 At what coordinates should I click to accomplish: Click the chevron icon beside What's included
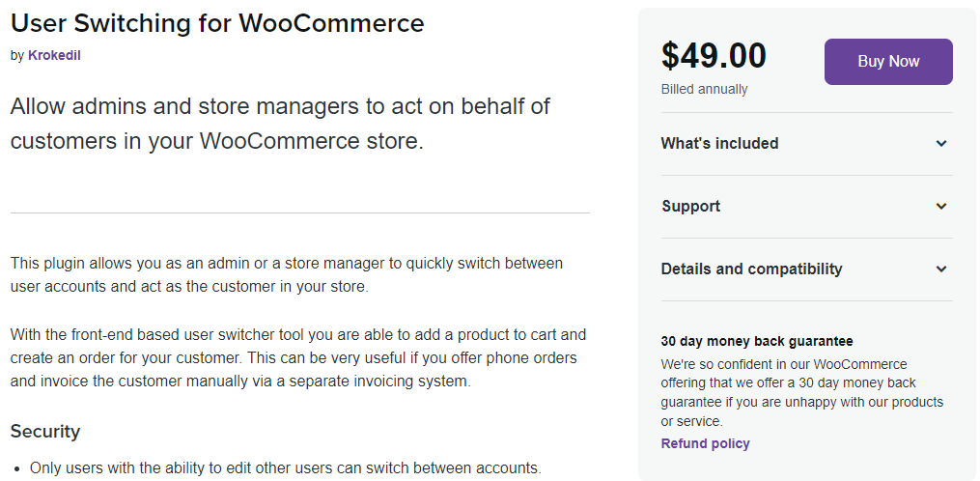pos(941,144)
